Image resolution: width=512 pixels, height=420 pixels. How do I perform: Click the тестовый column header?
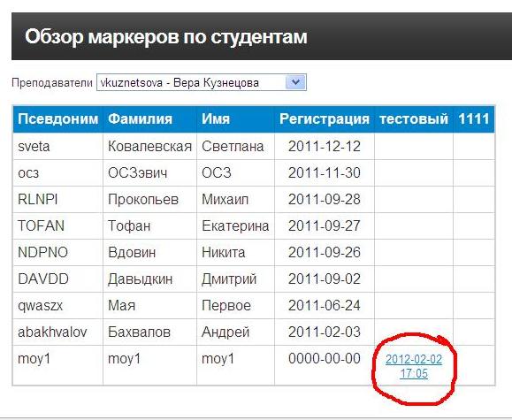(x=414, y=118)
